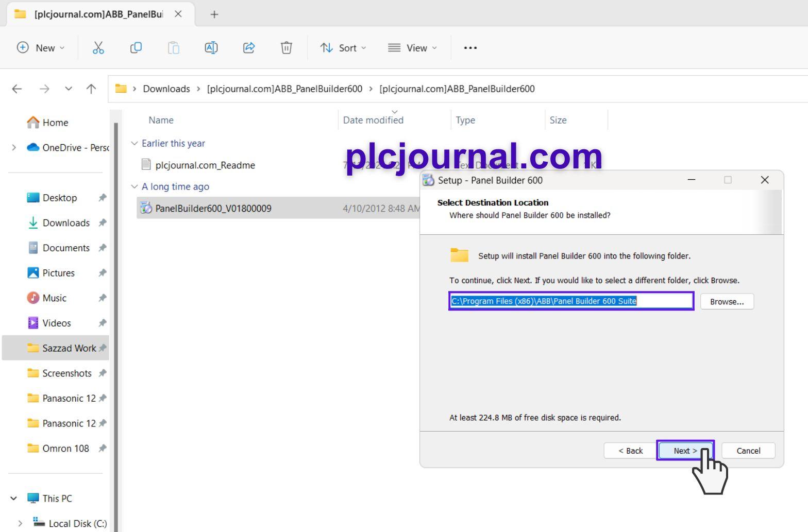Open the Sort dropdown menu
Screen dimensions: 808x532
(x=343, y=48)
